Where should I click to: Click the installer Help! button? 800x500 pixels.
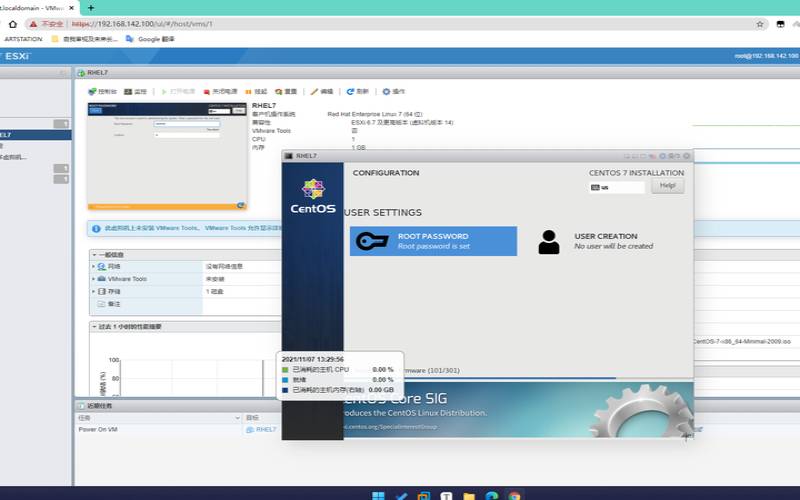pyautogui.click(x=667, y=186)
